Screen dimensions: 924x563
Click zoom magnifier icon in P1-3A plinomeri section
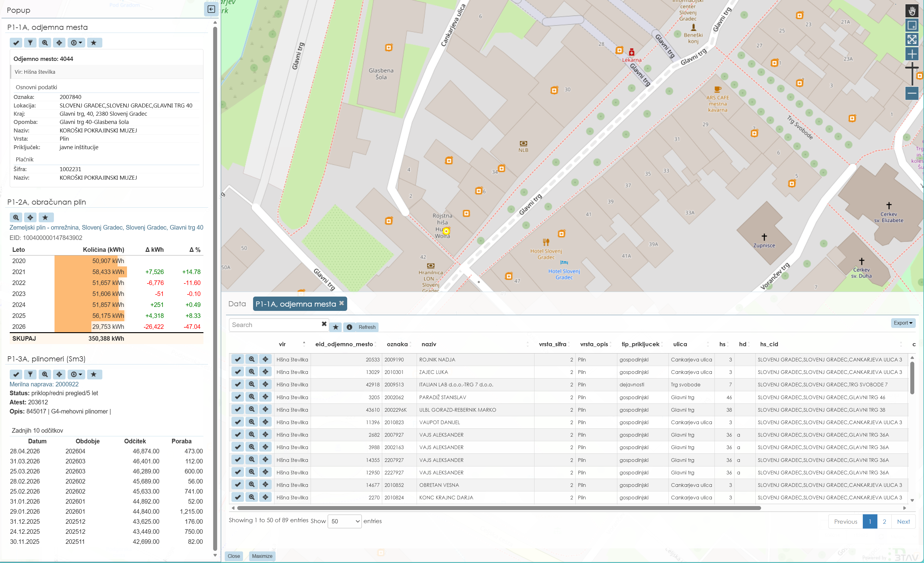pyautogui.click(x=45, y=374)
